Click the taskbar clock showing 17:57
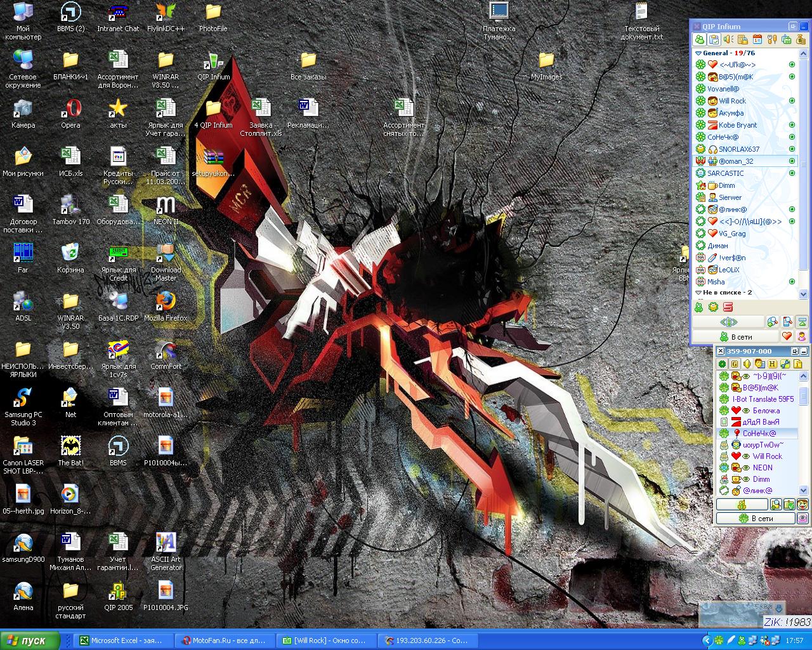The width and height of the screenshot is (812, 650). click(794, 641)
